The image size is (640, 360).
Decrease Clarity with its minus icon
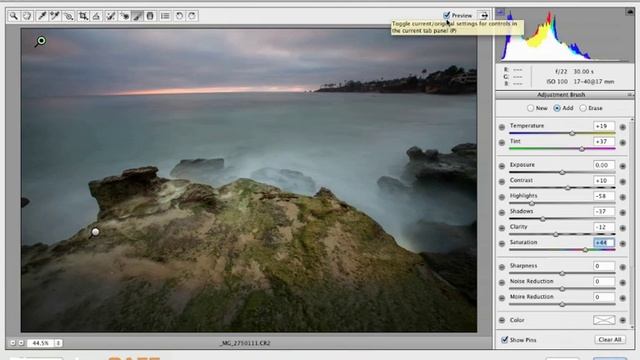tap(502, 228)
